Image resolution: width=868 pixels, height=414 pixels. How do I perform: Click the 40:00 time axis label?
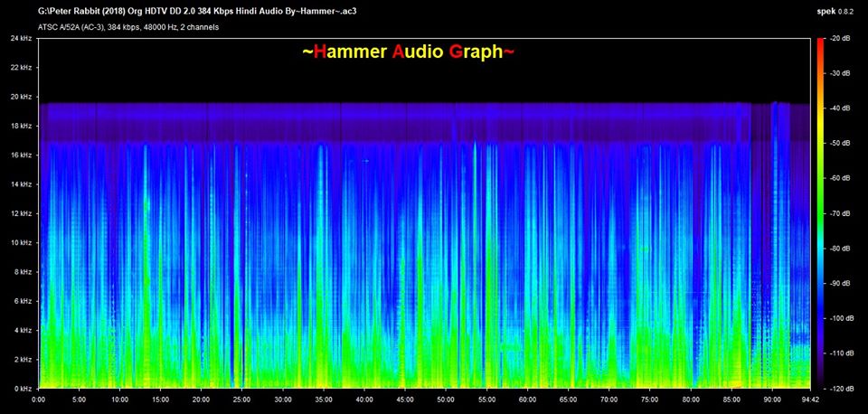[x=364, y=399]
